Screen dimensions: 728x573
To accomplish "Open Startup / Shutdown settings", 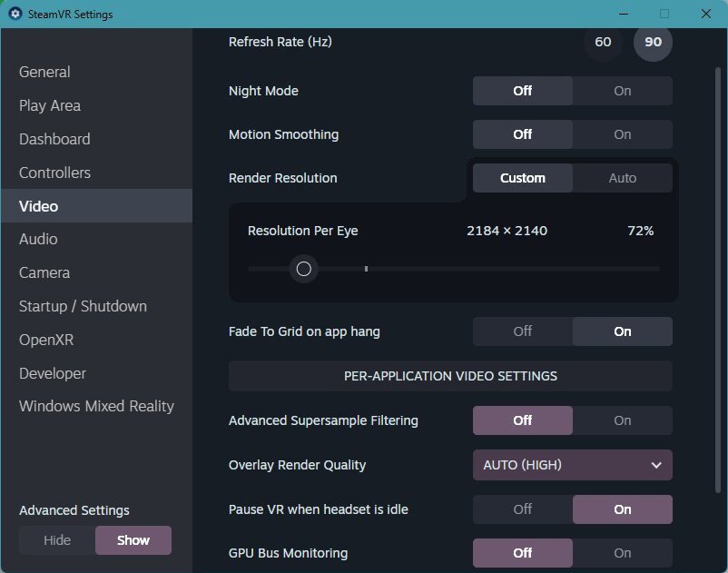I will coord(96,306).
